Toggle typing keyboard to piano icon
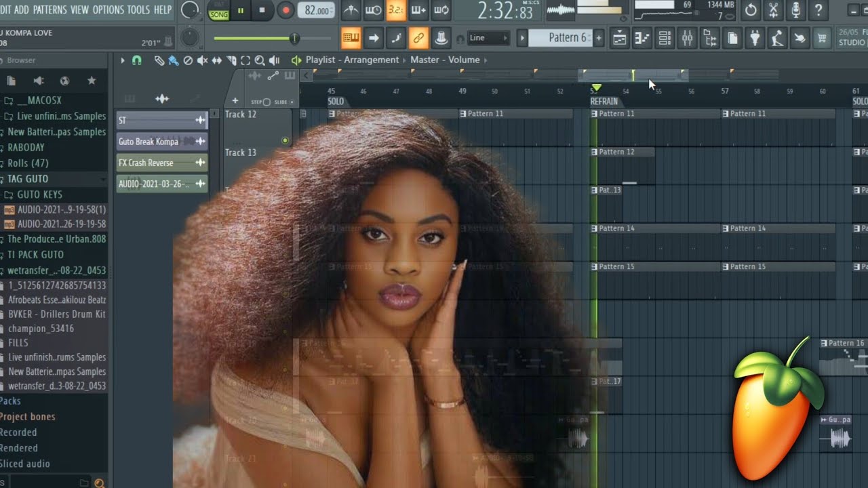The image size is (868, 488). pos(351,38)
